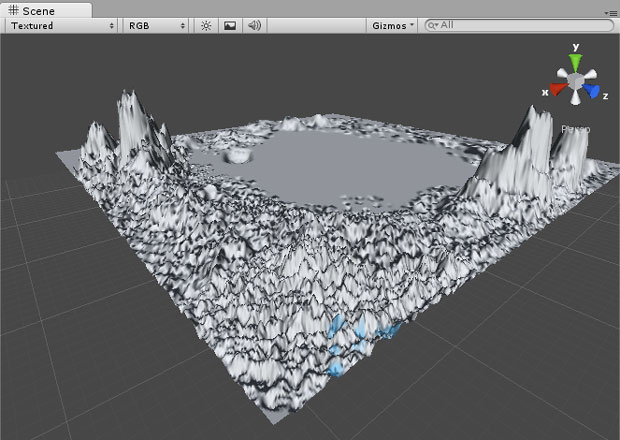
Task: Click the white bottom cone of the gizmo
Action: point(575,99)
